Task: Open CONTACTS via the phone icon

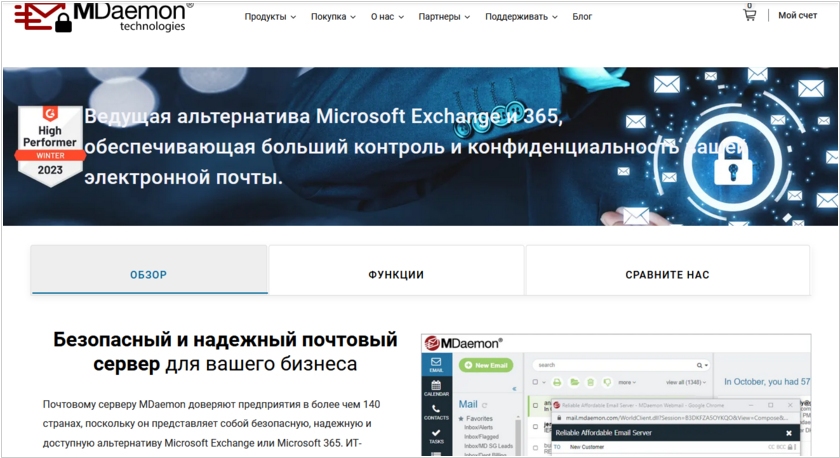Action: [x=436, y=412]
